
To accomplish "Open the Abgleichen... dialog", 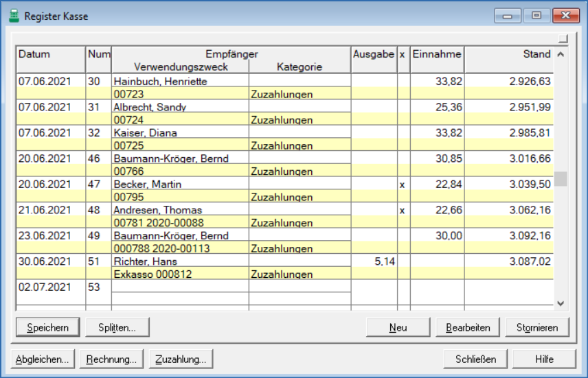I will coord(43,359).
